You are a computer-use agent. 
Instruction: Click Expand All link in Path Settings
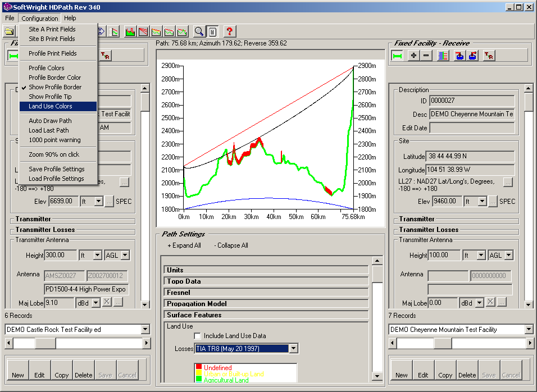(184, 245)
